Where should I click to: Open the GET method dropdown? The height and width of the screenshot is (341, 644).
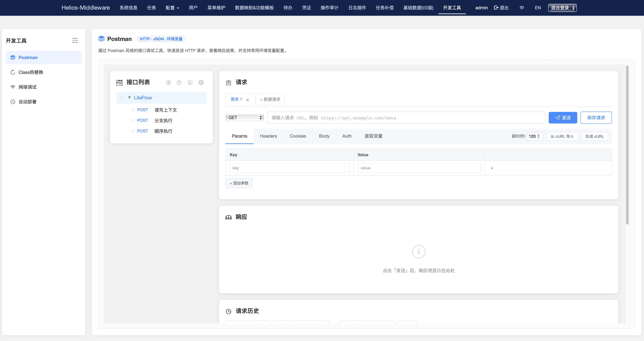pos(245,118)
